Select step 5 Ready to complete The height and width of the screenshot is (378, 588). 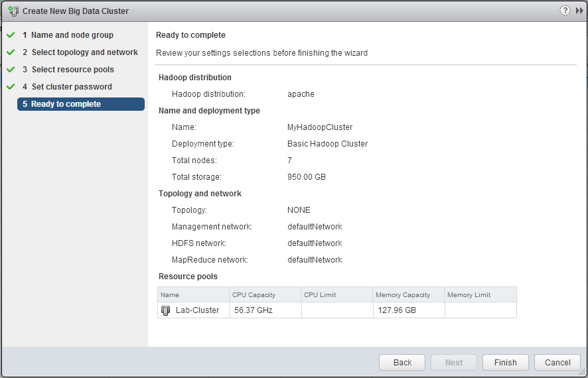(x=80, y=103)
